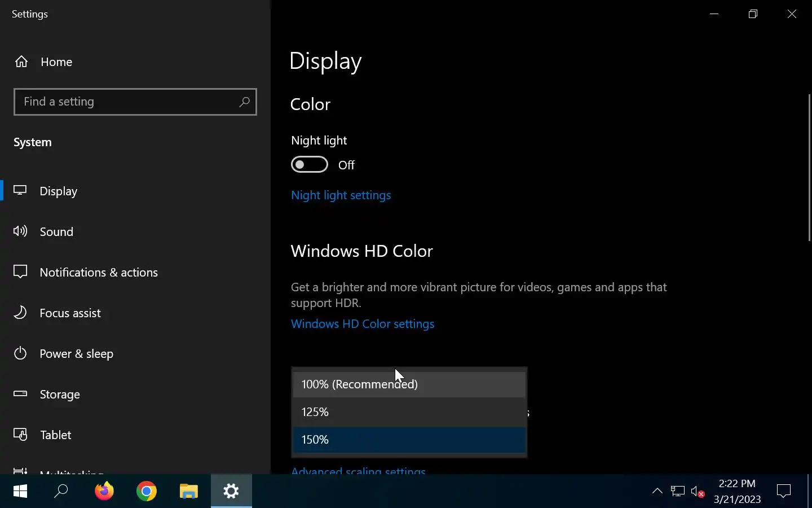
Task: Turn on the Night light toggle
Action: tap(310, 164)
